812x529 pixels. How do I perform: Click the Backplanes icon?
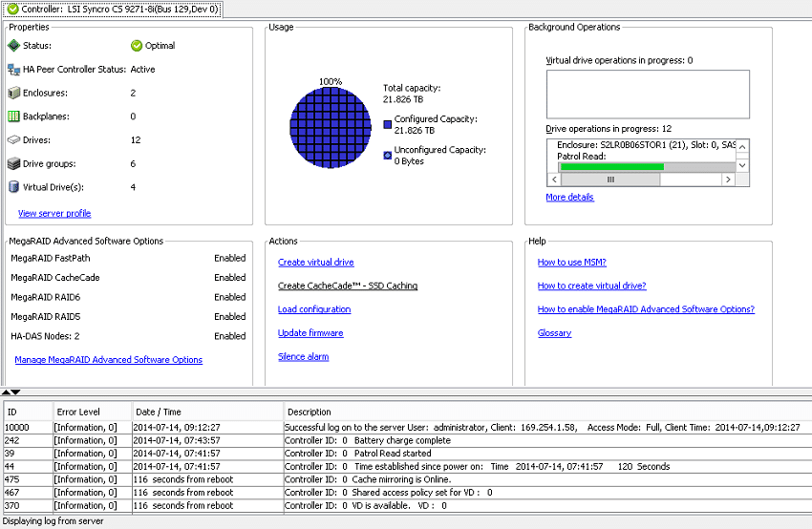coord(14,116)
